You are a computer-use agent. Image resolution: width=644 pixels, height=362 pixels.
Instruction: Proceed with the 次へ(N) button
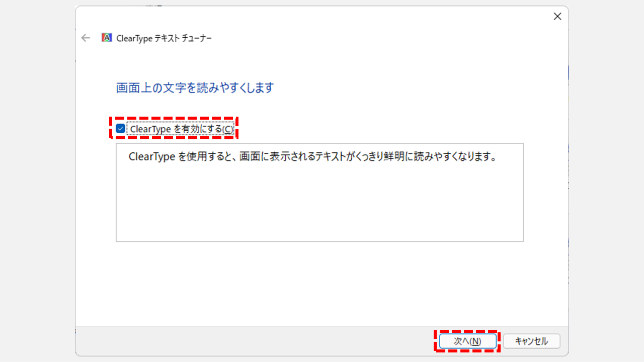coord(467,341)
